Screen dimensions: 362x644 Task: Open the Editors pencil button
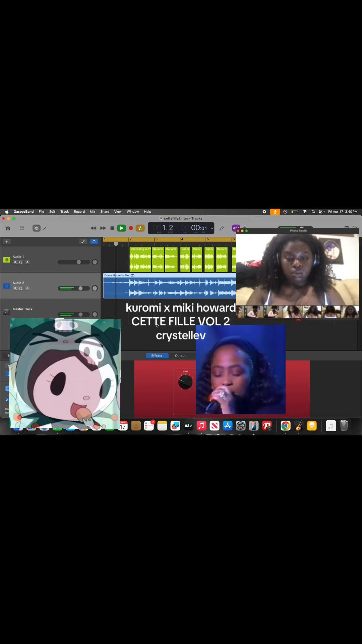[x=45, y=228]
